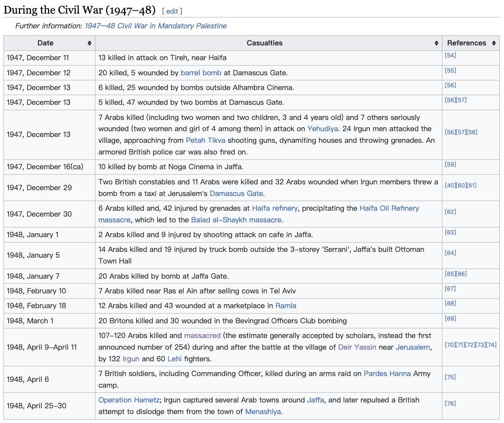
Task: Open the Pardes Hanna link
Action: point(387,373)
